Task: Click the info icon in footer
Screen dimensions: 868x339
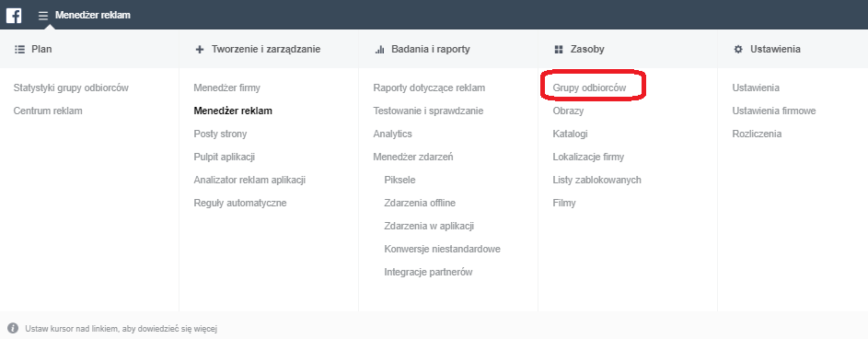Action: 13,329
